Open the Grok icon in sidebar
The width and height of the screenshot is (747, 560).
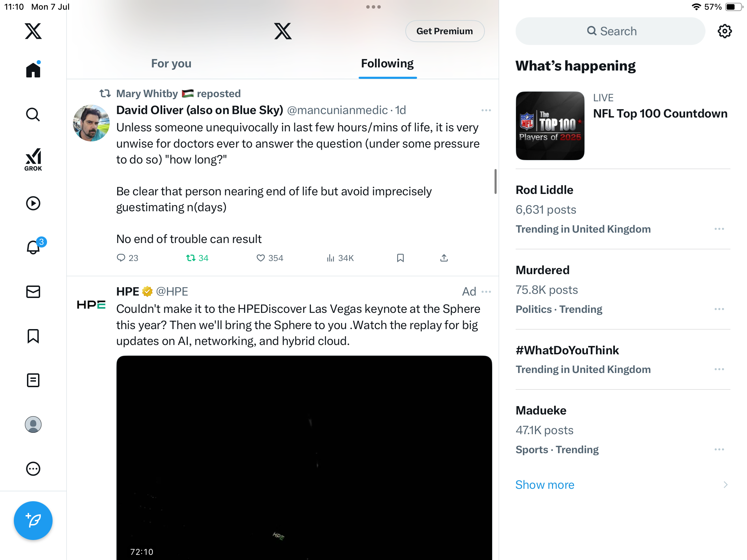coord(33,159)
